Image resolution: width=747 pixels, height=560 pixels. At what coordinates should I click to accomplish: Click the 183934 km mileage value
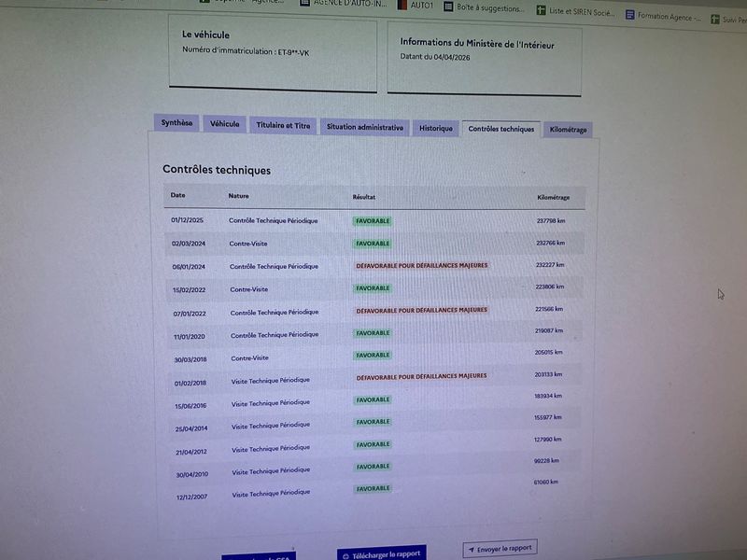(548, 396)
